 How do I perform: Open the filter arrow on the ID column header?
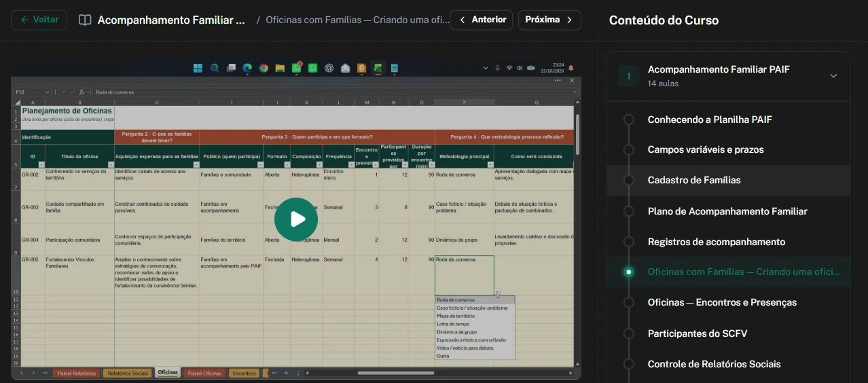(41, 165)
